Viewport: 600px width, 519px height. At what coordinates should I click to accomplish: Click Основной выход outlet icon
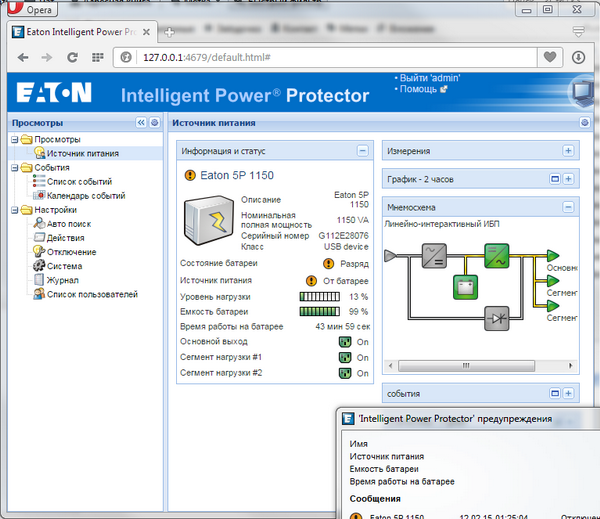(345, 342)
